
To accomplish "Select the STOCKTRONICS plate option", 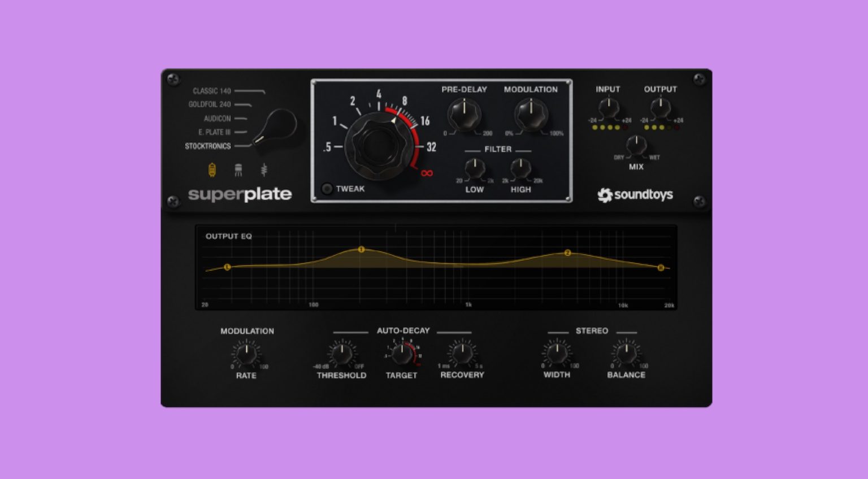I will 208,145.
